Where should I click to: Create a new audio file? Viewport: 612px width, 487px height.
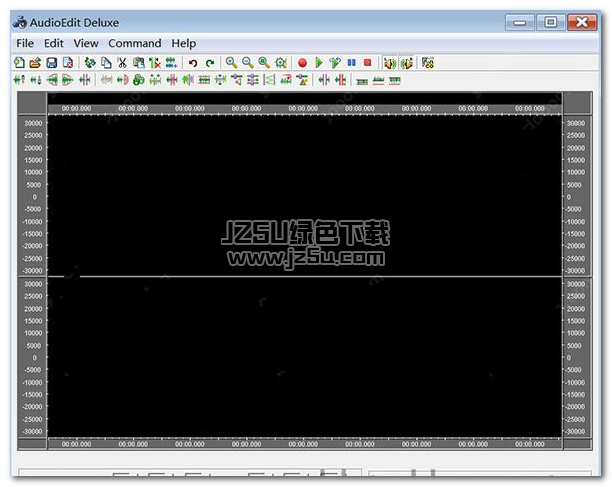pyautogui.click(x=19, y=62)
